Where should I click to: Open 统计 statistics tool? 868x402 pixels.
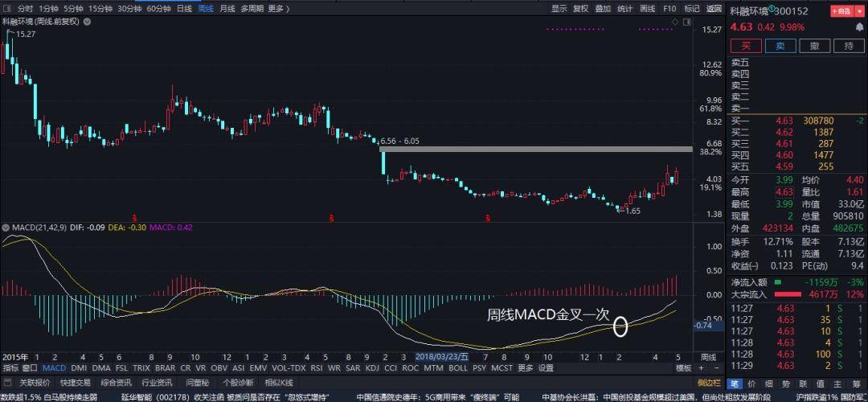tap(625, 8)
